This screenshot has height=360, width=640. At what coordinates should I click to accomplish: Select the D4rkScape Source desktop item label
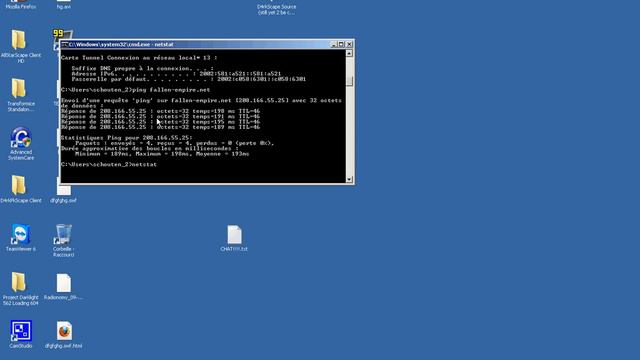277,9
